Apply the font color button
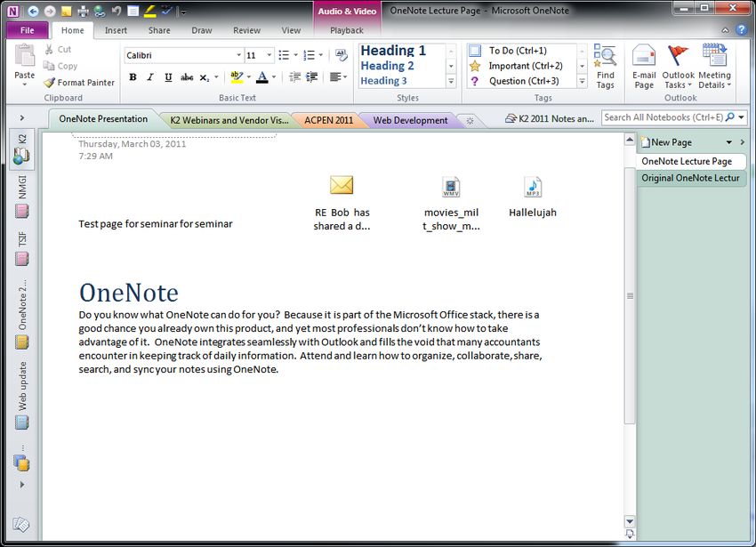 coord(261,76)
